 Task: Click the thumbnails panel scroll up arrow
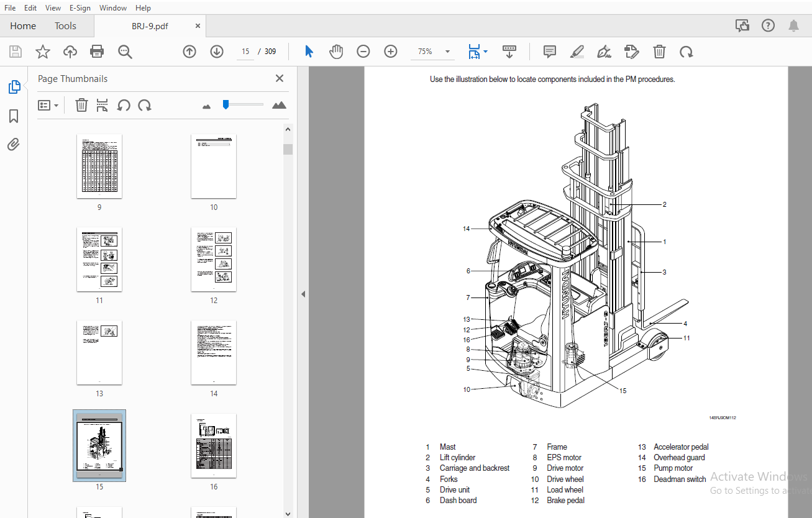point(288,129)
